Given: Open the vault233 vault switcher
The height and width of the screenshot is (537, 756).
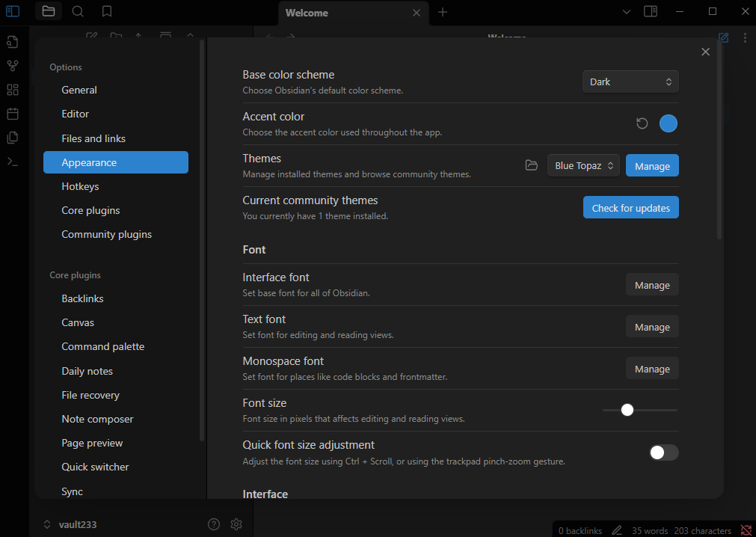Looking at the screenshot, I should [x=70, y=524].
